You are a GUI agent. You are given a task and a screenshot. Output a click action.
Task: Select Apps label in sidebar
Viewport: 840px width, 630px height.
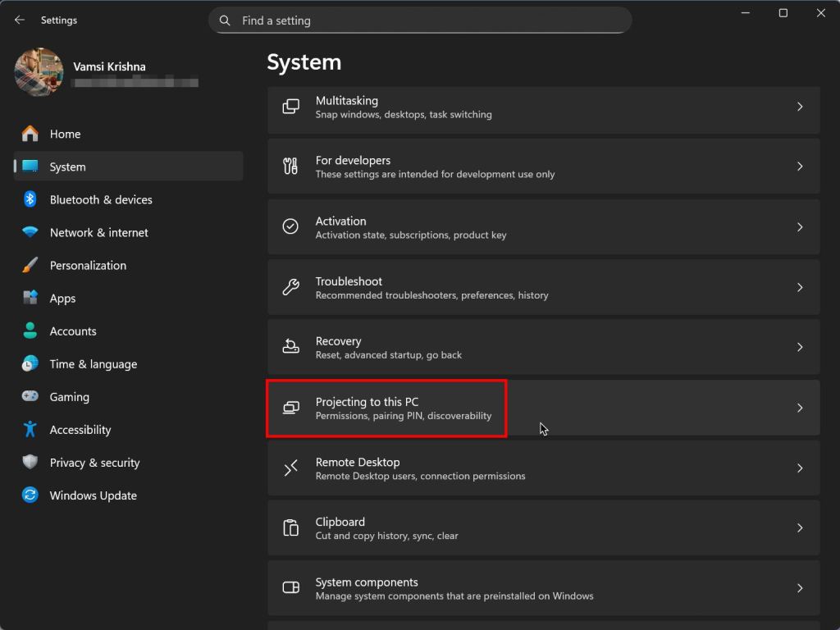pyautogui.click(x=62, y=299)
